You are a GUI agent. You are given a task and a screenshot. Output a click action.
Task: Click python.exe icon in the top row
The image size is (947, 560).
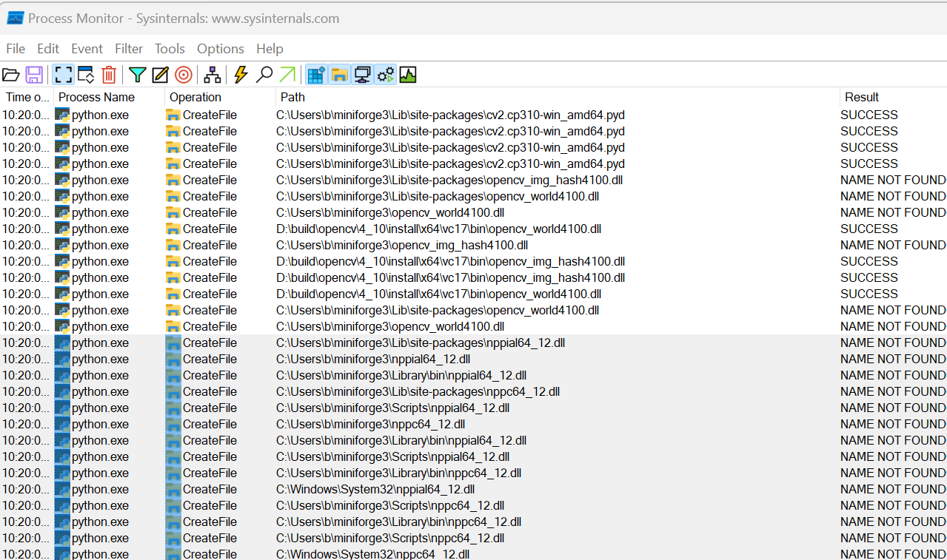pos(62,115)
